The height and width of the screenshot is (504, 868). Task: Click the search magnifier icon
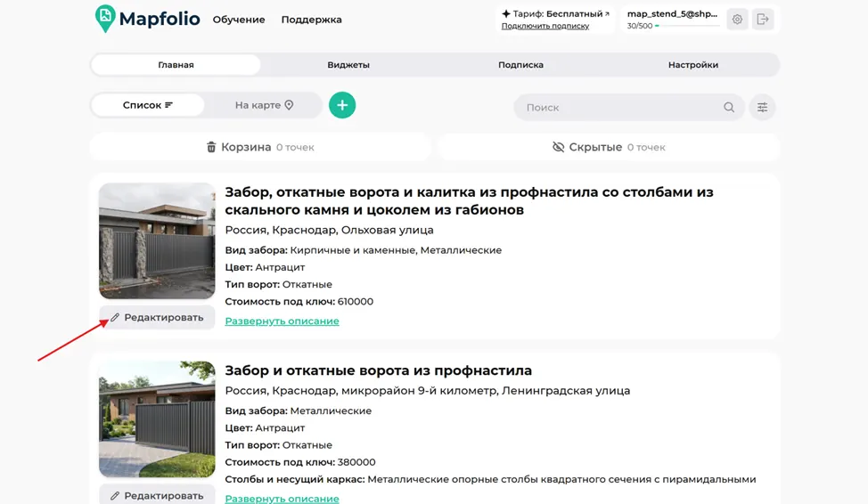click(728, 108)
